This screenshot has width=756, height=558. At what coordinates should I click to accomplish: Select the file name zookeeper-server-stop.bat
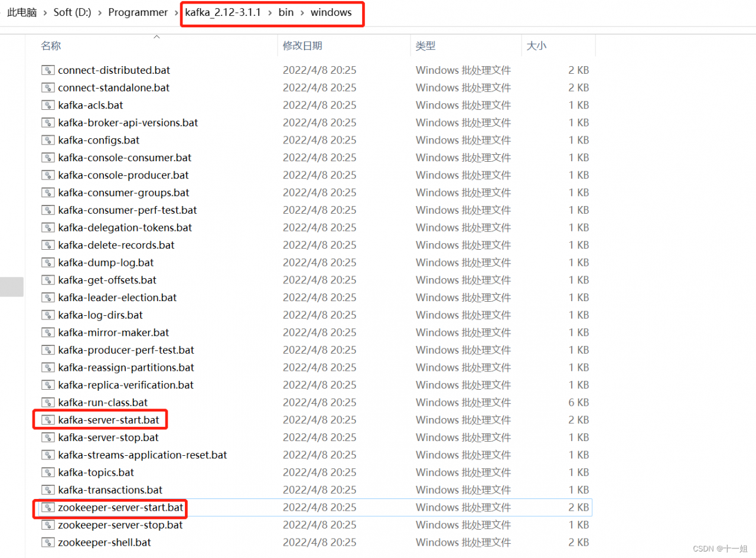click(x=120, y=525)
